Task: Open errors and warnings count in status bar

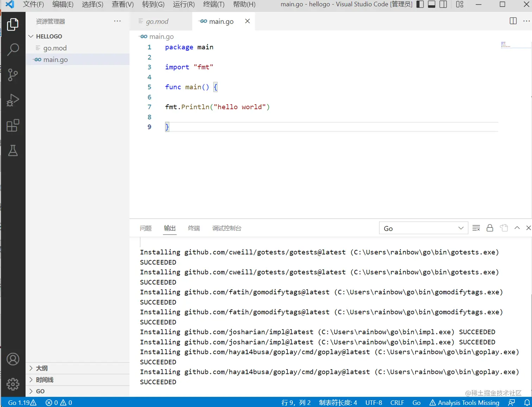Action: click(59, 402)
